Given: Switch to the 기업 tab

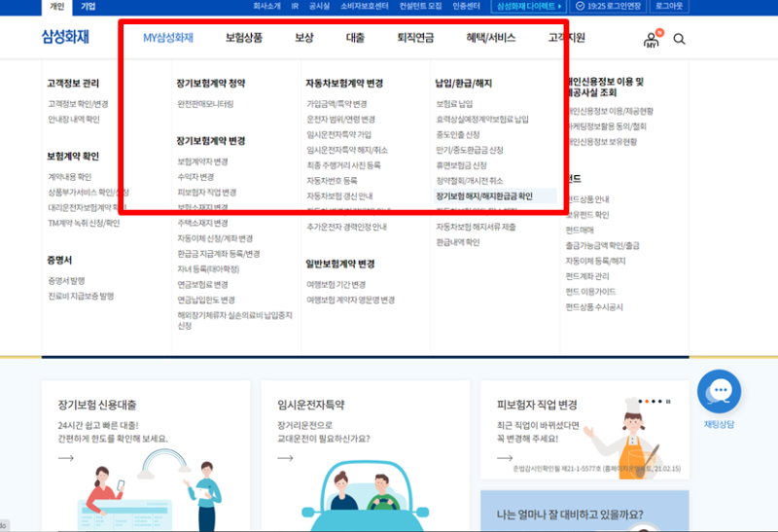Looking at the screenshot, I should click(x=88, y=7).
